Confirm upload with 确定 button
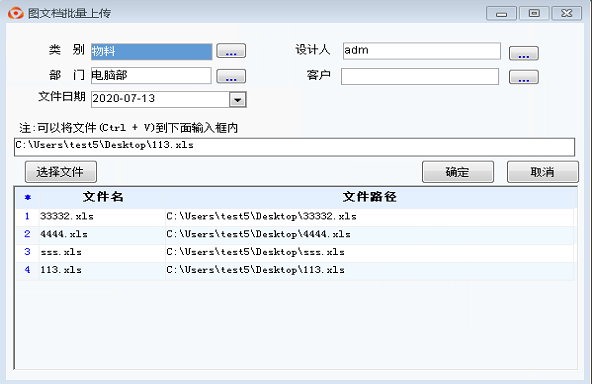This screenshot has width=592, height=384. tap(458, 172)
